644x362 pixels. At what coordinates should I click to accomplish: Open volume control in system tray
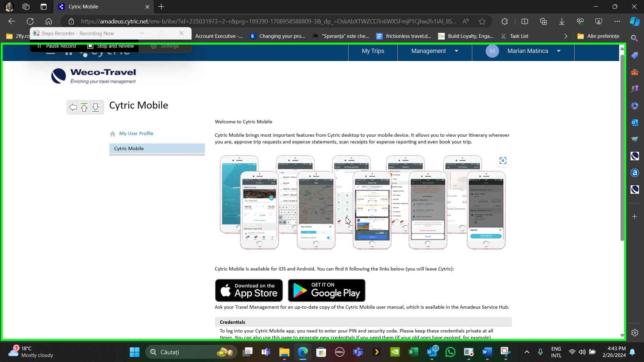(582, 352)
